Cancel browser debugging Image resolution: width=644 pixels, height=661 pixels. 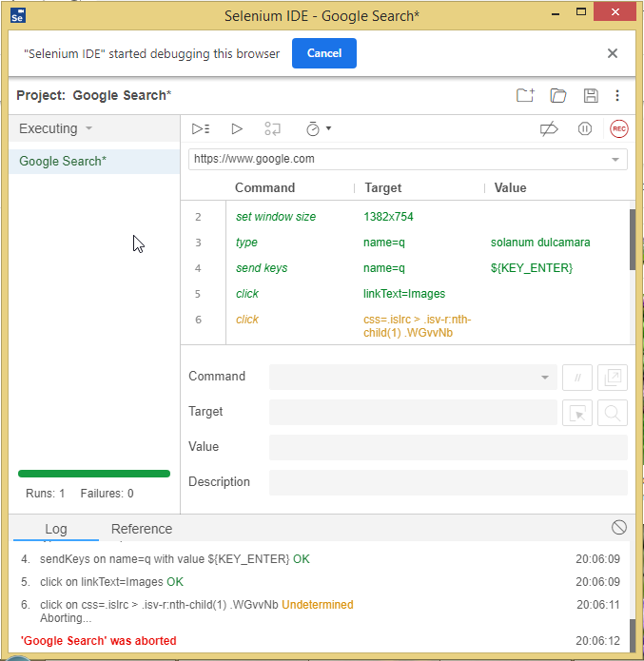pos(323,53)
